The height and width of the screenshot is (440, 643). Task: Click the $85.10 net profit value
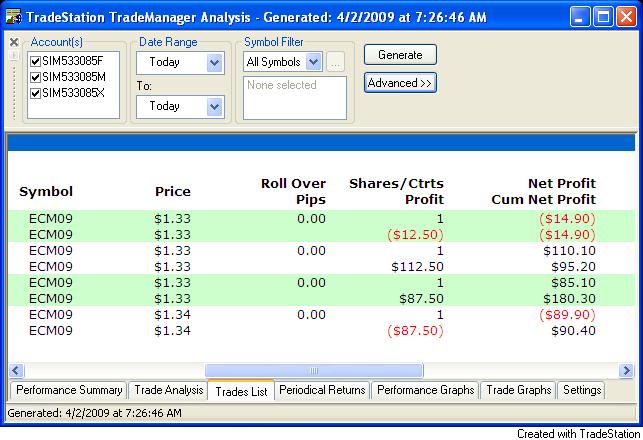pos(573,283)
